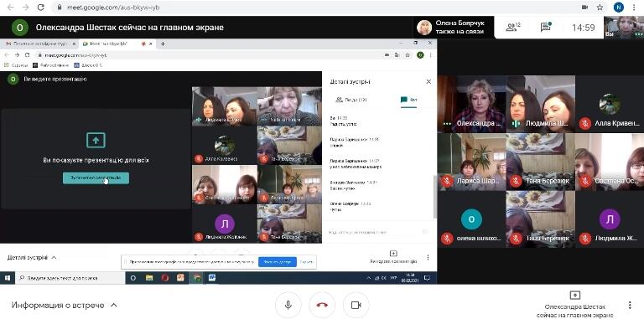The width and height of the screenshot is (644, 319).
Task: Select Алла Кривен tile in right grid
Action: (x=610, y=104)
